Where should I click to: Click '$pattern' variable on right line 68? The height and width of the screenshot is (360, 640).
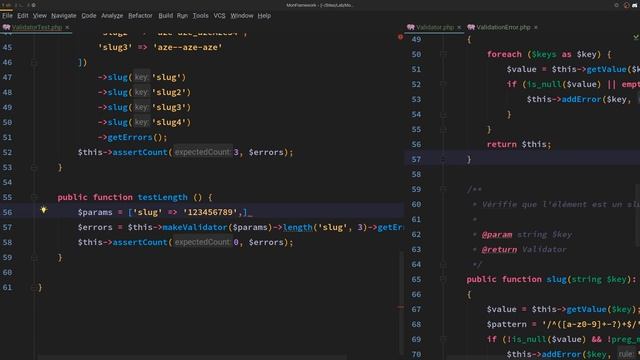click(507, 324)
